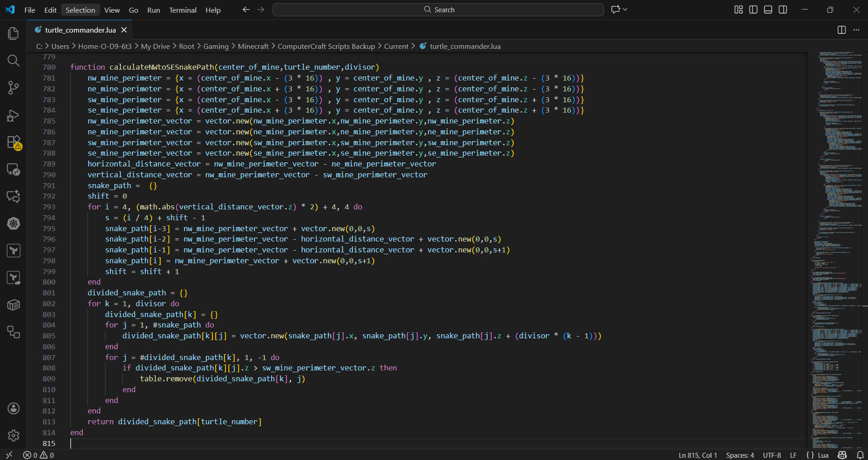
Task: Open the Lua language mode selector
Action: (823, 455)
